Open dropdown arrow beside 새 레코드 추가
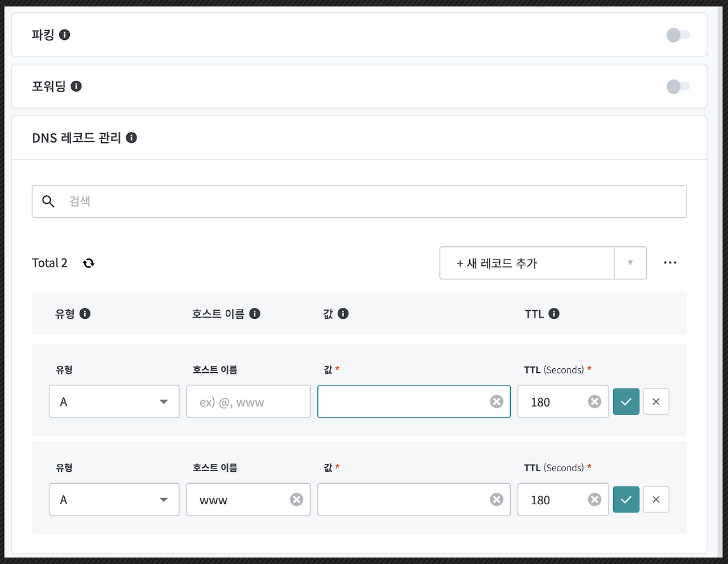Viewport: 728px width, 564px height. coord(630,263)
